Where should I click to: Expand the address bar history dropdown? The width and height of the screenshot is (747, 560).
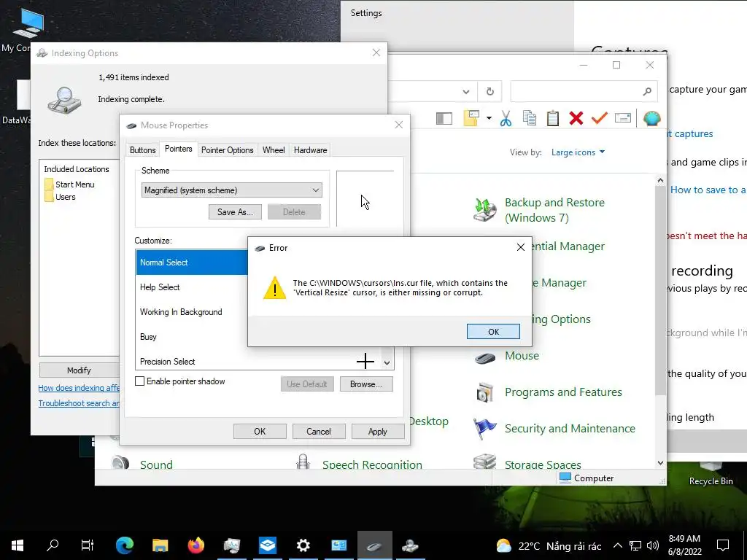[x=466, y=92]
